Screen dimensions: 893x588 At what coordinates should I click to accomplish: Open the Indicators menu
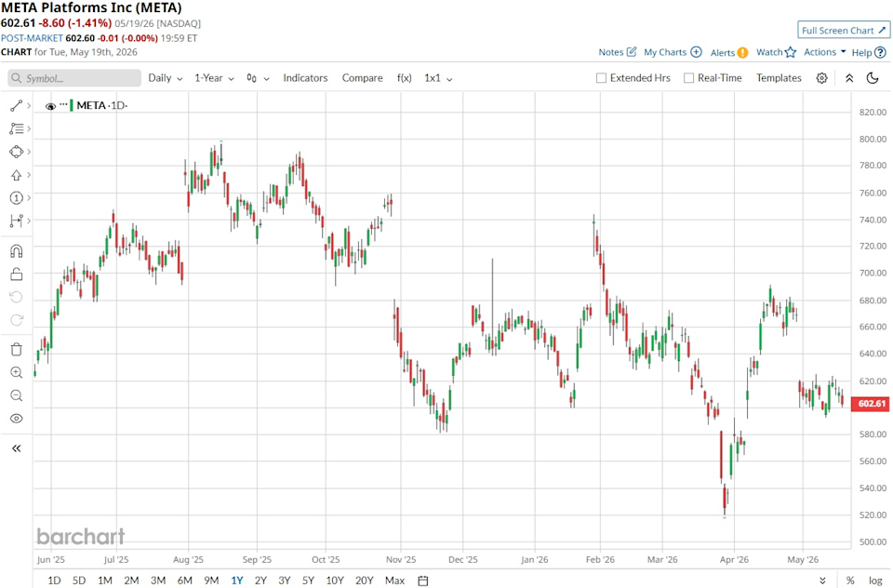pyautogui.click(x=305, y=78)
